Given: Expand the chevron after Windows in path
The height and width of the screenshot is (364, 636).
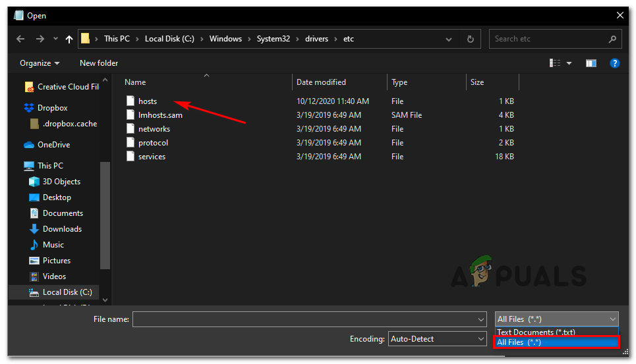Looking at the screenshot, I should tap(249, 39).
